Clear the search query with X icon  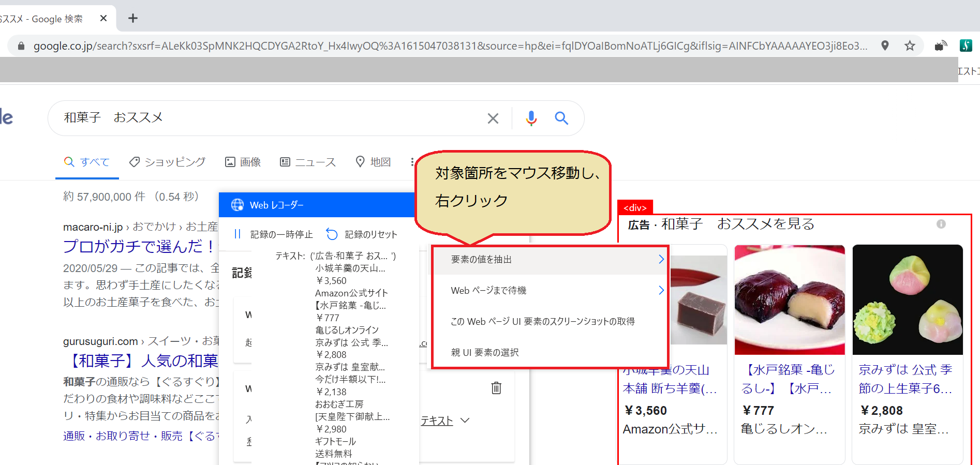pos(493,118)
